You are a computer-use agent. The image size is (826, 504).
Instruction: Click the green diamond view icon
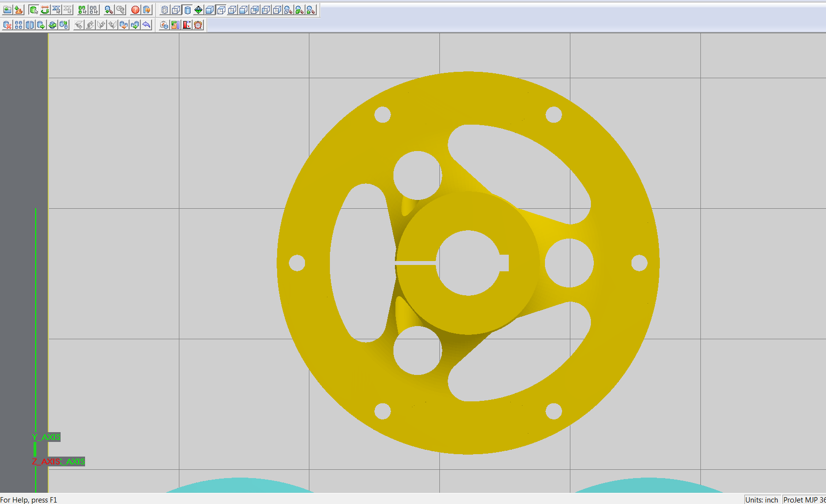198,10
